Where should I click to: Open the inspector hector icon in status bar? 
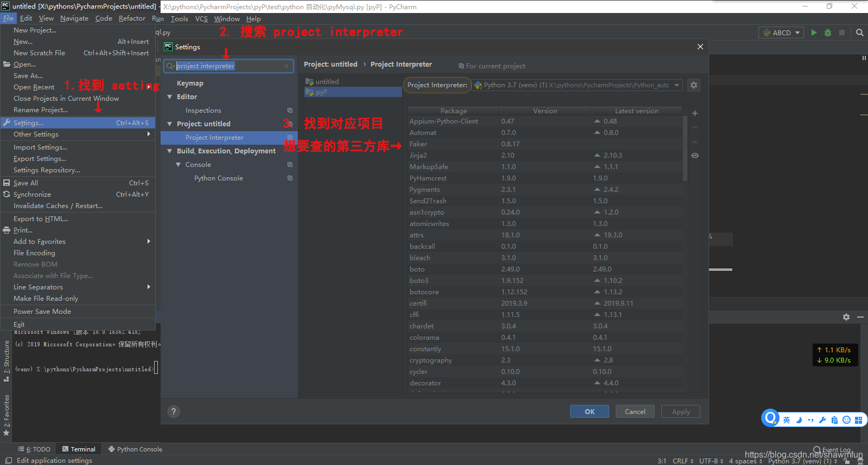pyautogui.click(x=860, y=461)
